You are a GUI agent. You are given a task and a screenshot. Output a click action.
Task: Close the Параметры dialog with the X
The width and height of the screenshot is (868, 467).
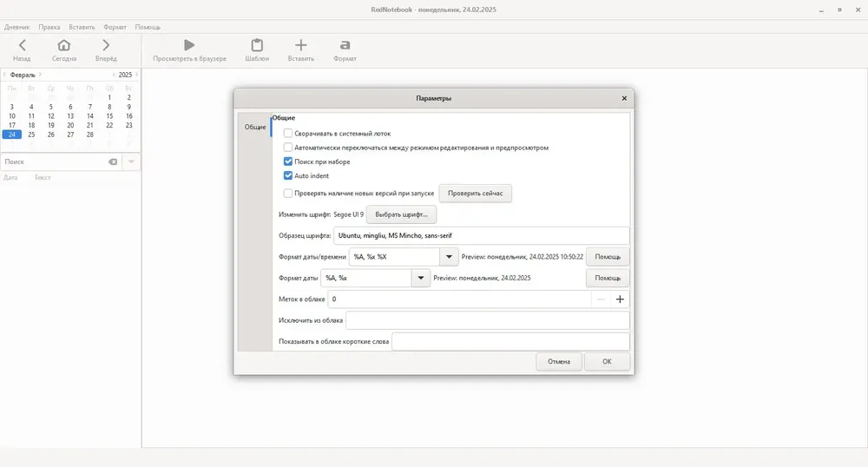click(x=624, y=98)
